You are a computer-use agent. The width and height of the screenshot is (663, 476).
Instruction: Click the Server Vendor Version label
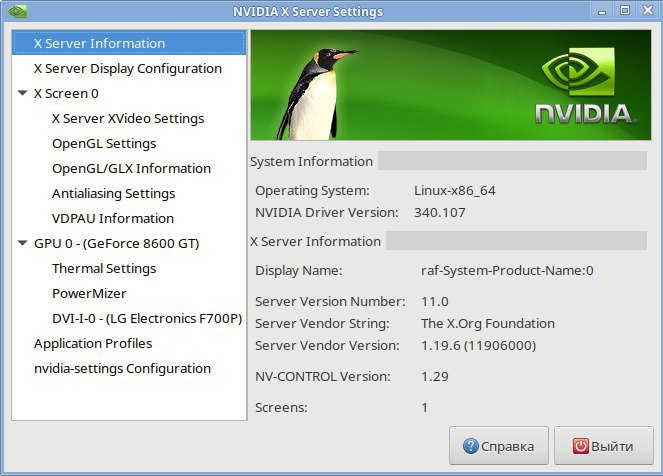point(327,345)
